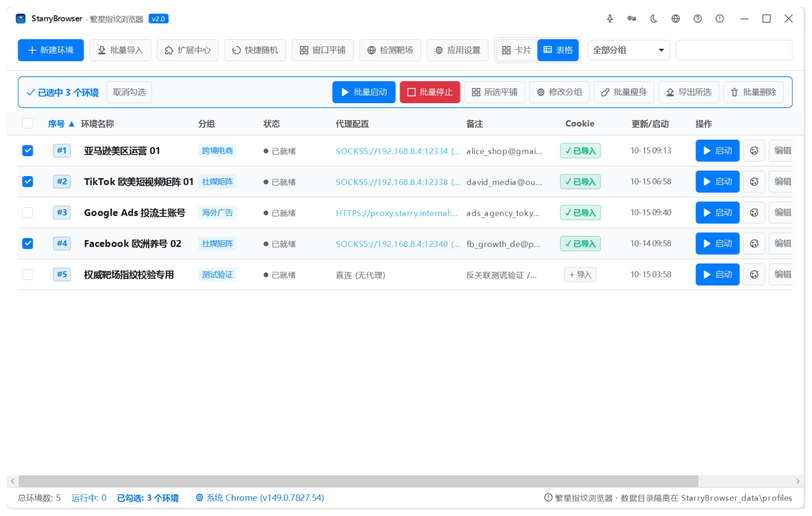Click 批量启动 batch start button
This screenshot has width=812, height=516.
(x=364, y=92)
